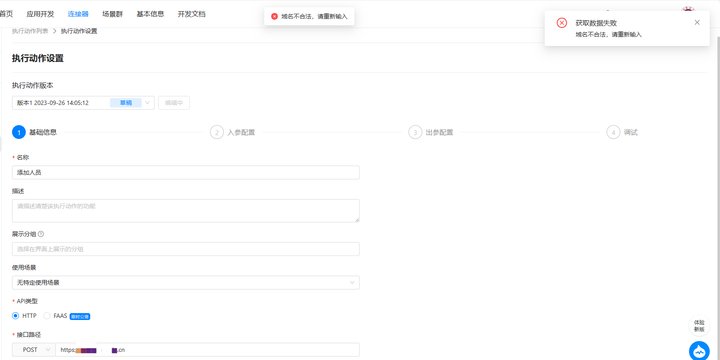The height and width of the screenshot is (360, 720).
Task: Open the 场景群 menu item
Action: point(112,14)
